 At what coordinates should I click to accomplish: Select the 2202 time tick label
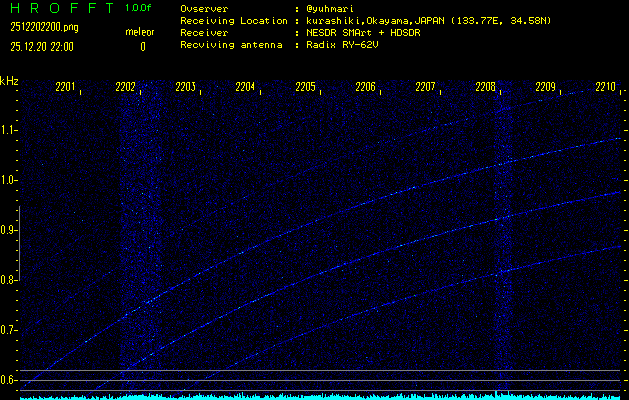126,88
